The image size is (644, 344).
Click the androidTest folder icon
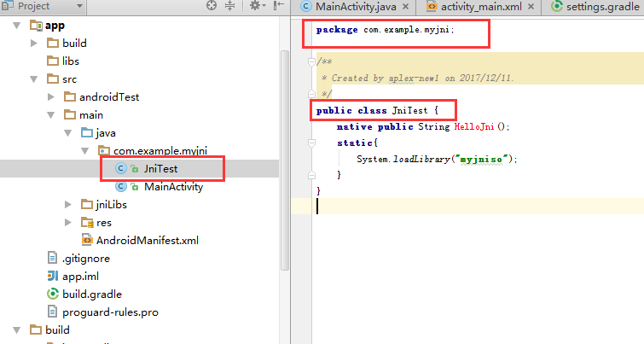click(x=70, y=97)
